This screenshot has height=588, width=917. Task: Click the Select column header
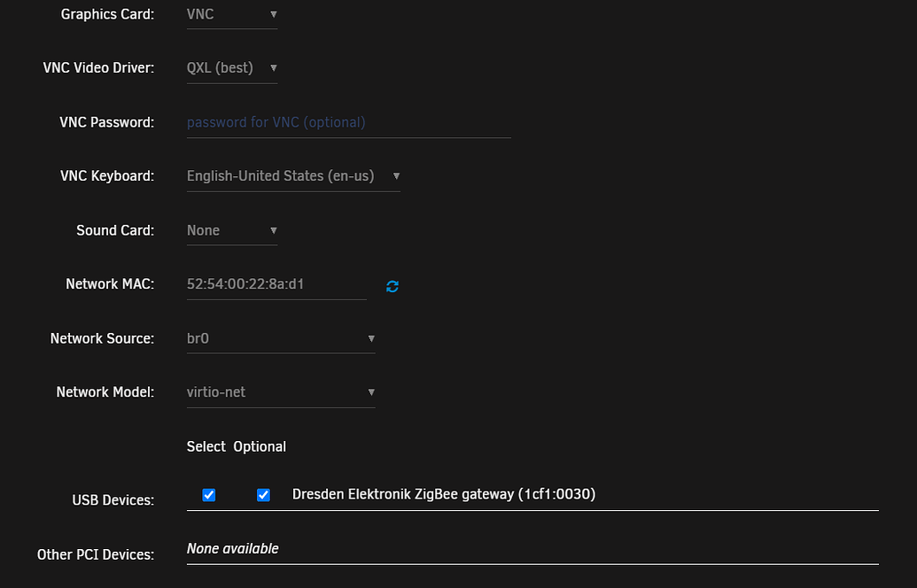click(206, 446)
